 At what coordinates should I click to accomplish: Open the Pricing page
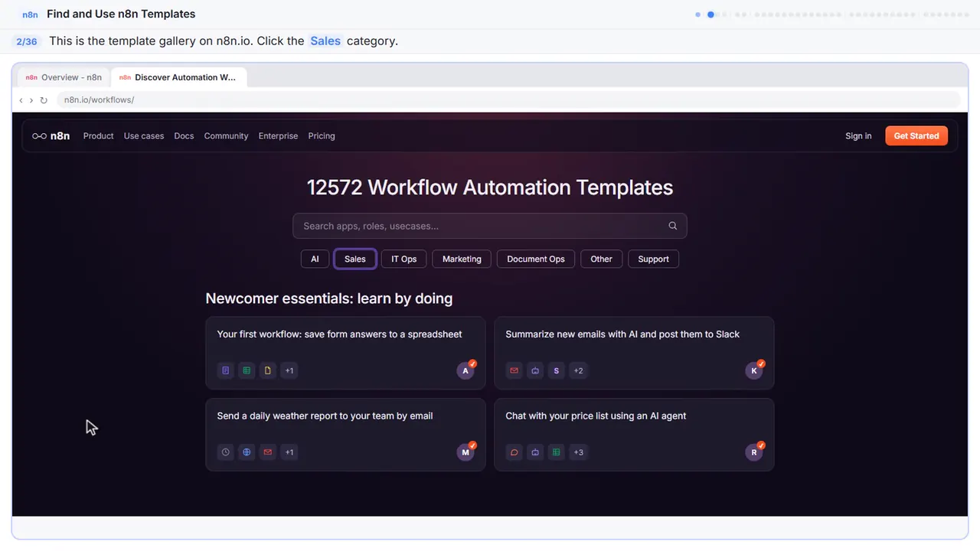[x=322, y=136]
